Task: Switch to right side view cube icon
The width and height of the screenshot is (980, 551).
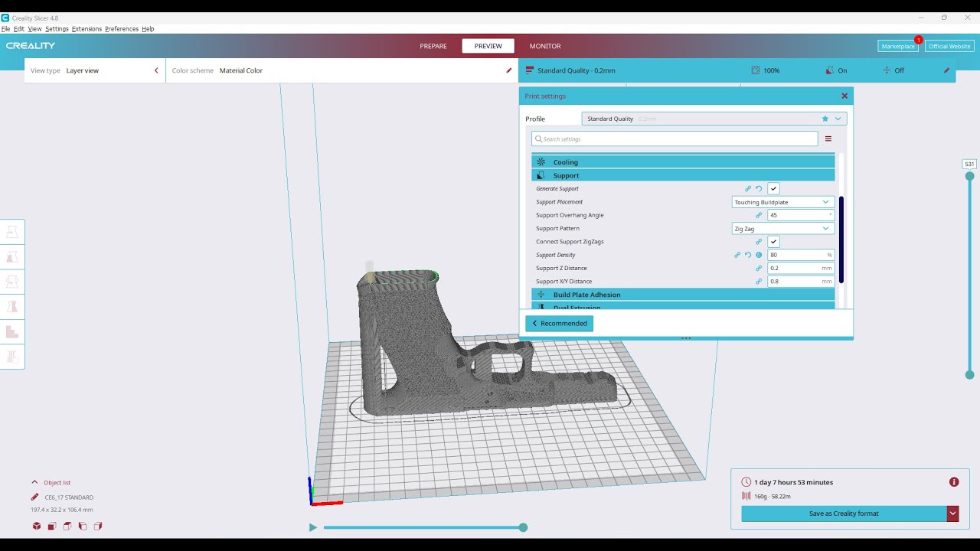Action: click(x=97, y=526)
